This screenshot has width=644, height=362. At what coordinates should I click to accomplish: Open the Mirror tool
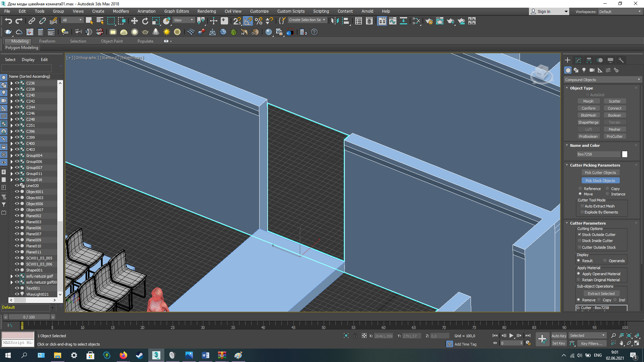[335, 21]
